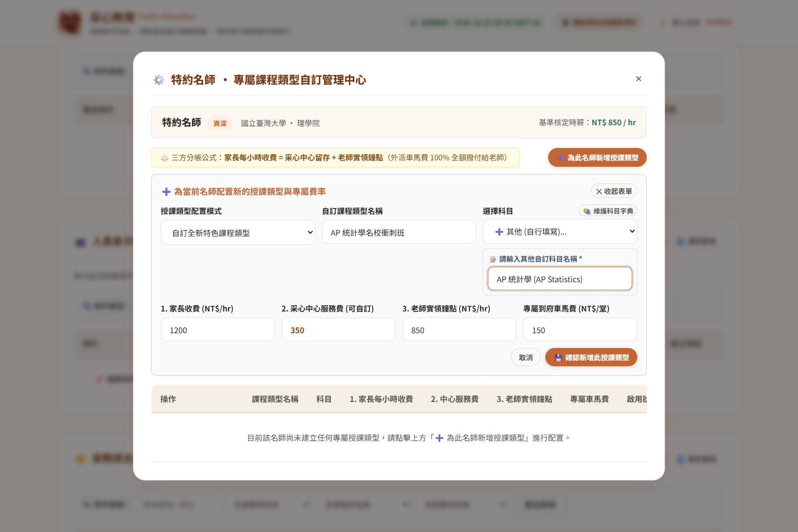
Task: Collapse the form with 收起表單
Action: pyautogui.click(x=614, y=191)
